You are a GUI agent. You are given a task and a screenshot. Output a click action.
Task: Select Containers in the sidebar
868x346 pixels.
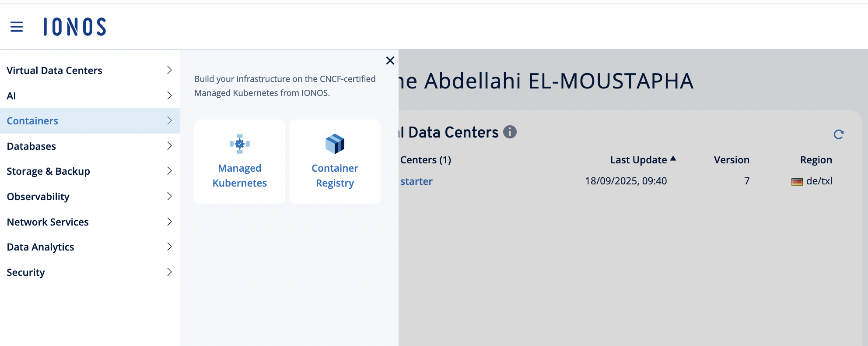click(x=32, y=121)
